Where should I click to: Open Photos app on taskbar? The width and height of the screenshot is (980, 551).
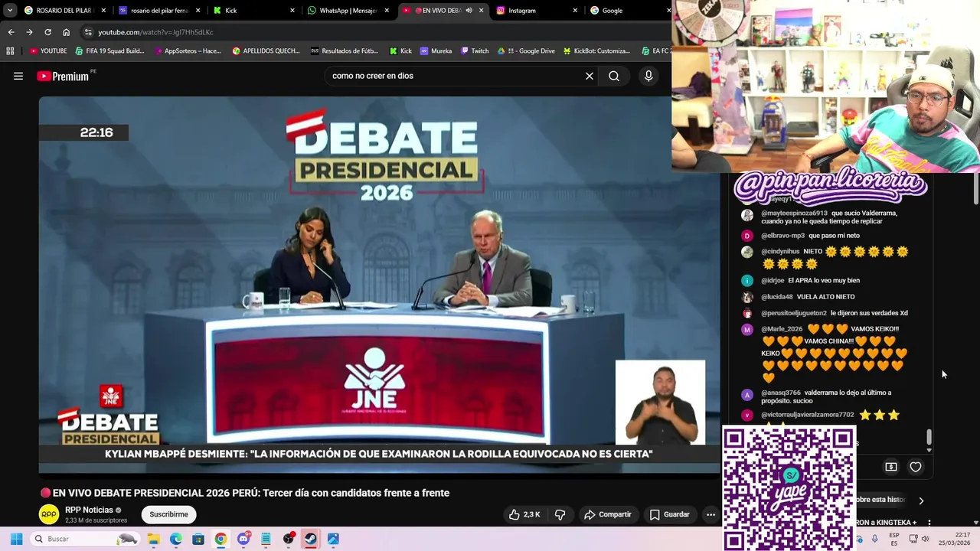point(333,539)
